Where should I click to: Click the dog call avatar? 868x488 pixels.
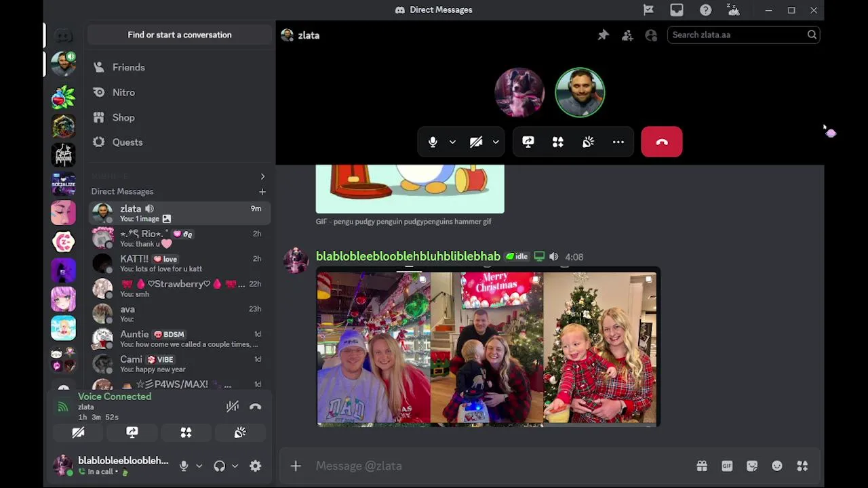(519, 93)
